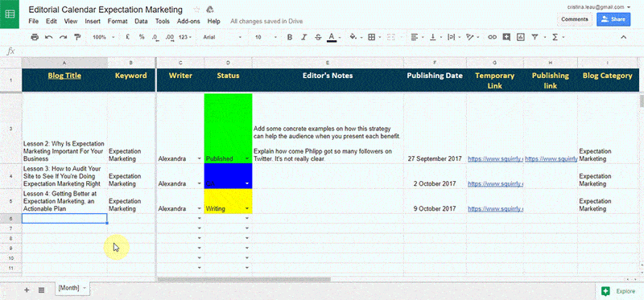Click the Insert comment icon
The image size is (644, 300).
(506, 37)
